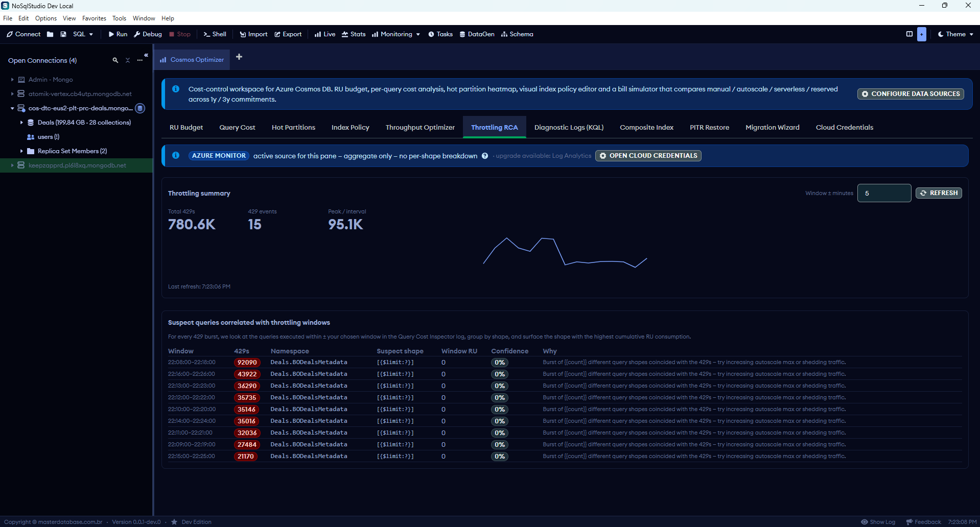This screenshot has height=527, width=980.
Task: Click the Refresh button
Action: click(x=939, y=193)
